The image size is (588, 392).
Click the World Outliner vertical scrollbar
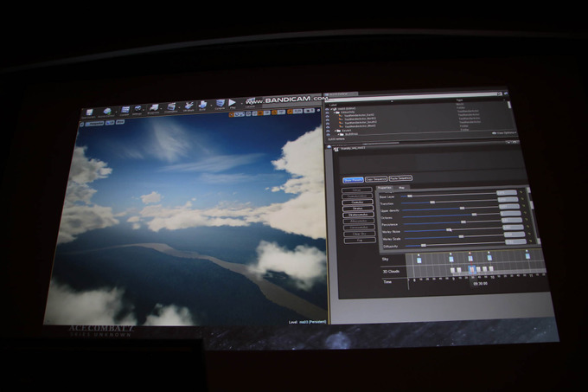[x=509, y=105]
